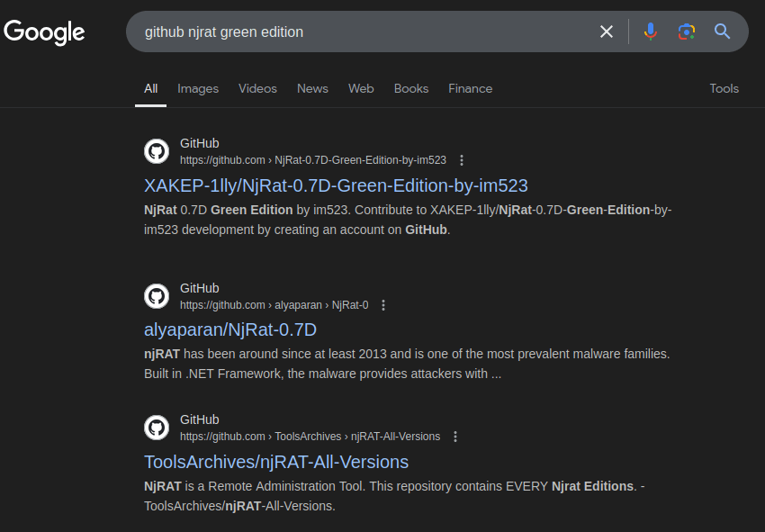Click URL github.com › NjRat-0.7D-Green-Edition-by-im523

point(312,160)
